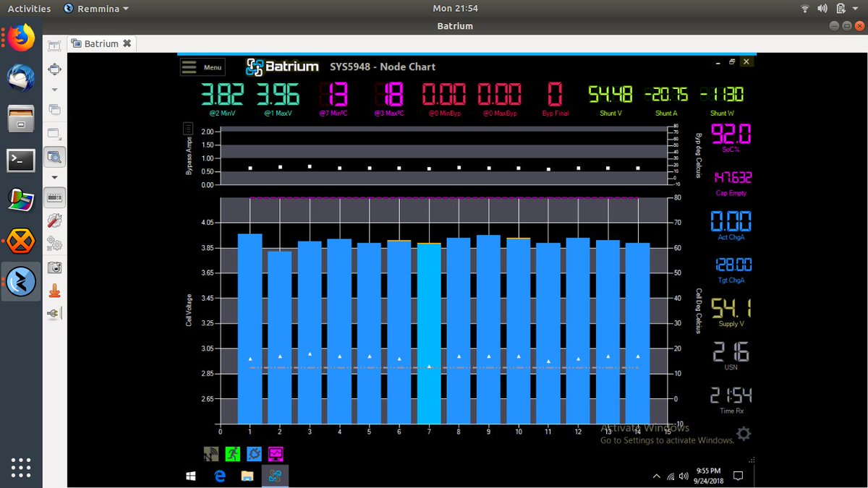
Task: Take a screenshot with camera icon
Action: pyautogui.click(x=54, y=267)
